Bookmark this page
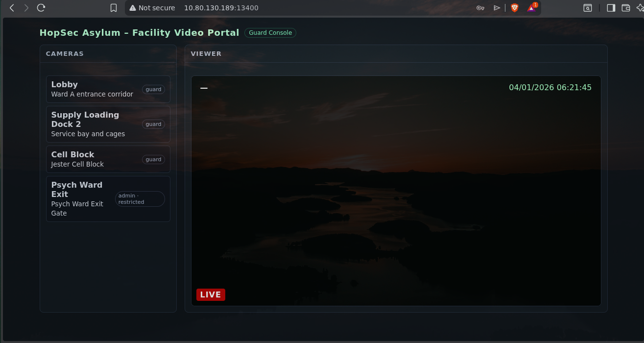 click(x=114, y=8)
